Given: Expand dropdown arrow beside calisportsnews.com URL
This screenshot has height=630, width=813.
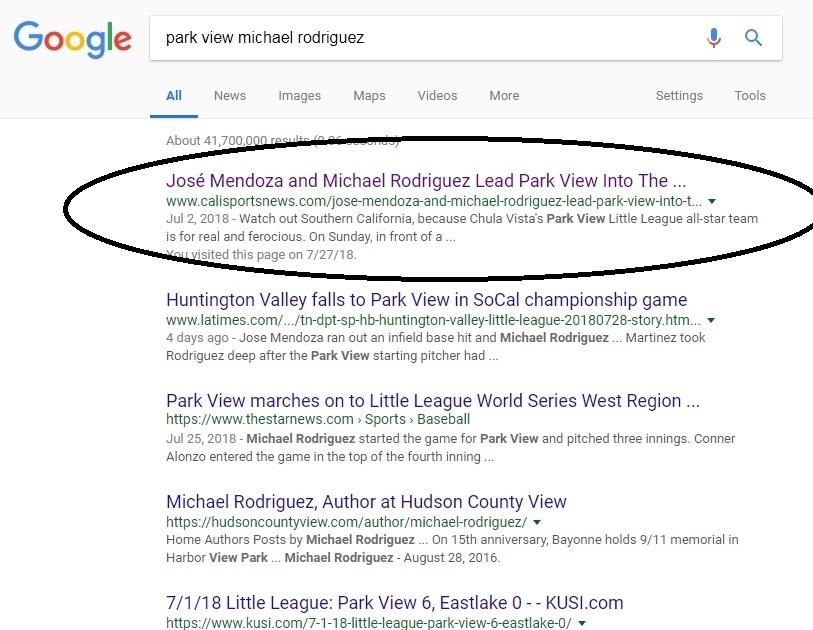Looking at the screenshot, I should coord(712,201).
